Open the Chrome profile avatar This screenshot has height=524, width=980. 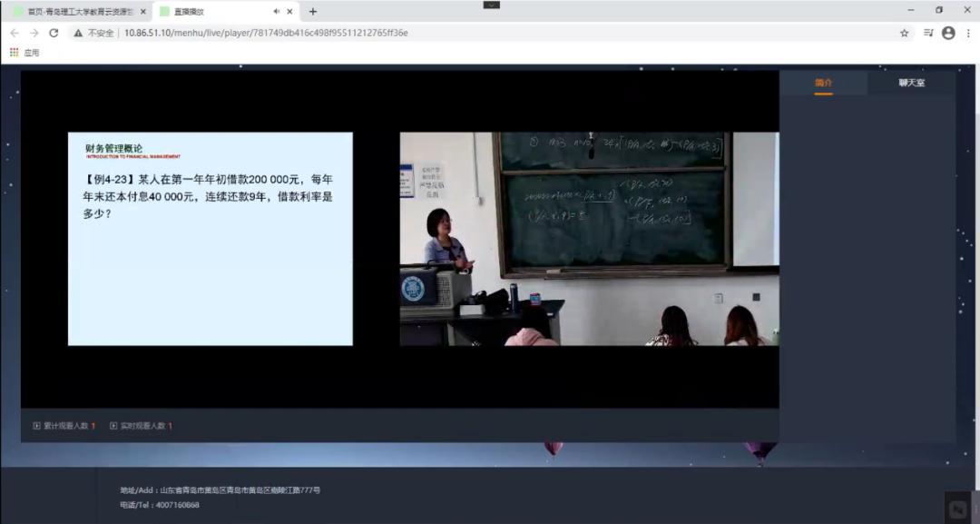[x=948, y=33]
